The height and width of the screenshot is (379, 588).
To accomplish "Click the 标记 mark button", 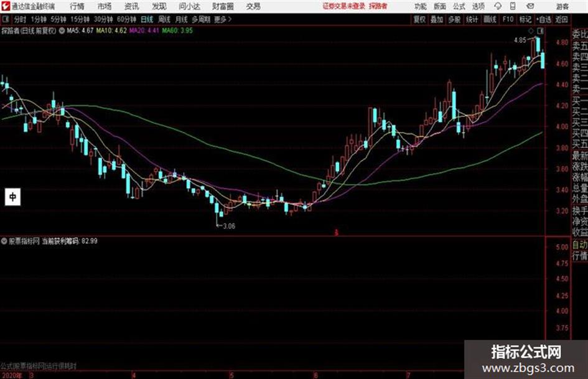I will pyautogui.click(x=525, y=19).
